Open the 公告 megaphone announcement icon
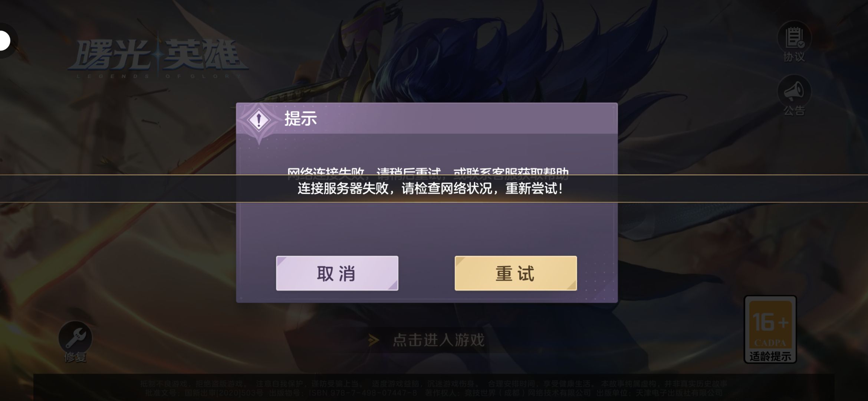 [x=794, y=91]
